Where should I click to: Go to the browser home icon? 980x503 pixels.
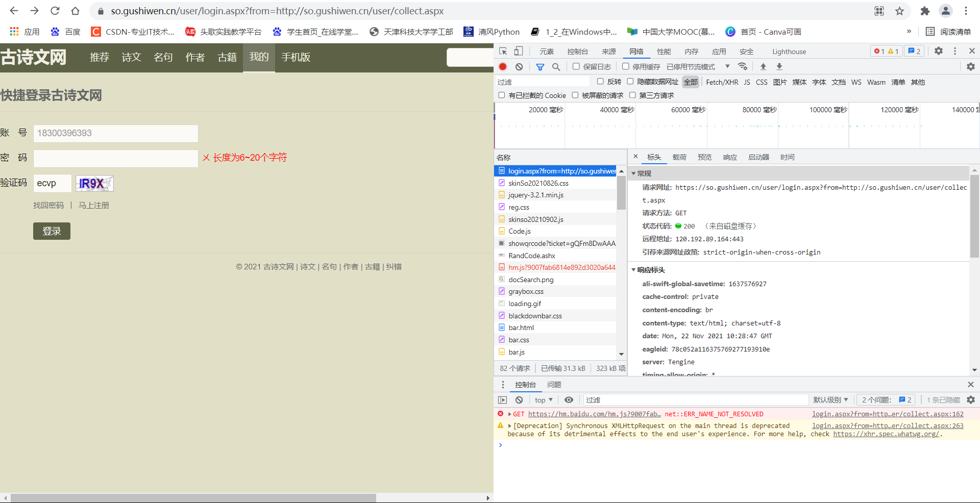pyautogui.click(x=75, y=11)
